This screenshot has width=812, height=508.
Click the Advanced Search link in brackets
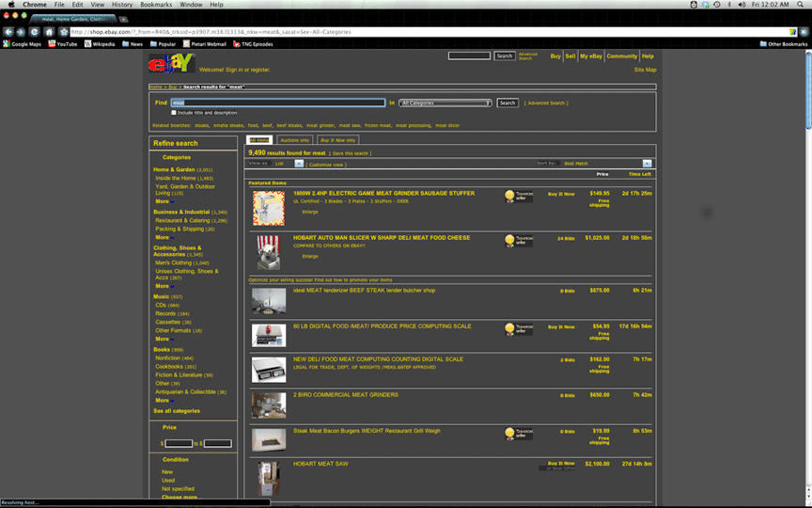[x=546, y=103]
